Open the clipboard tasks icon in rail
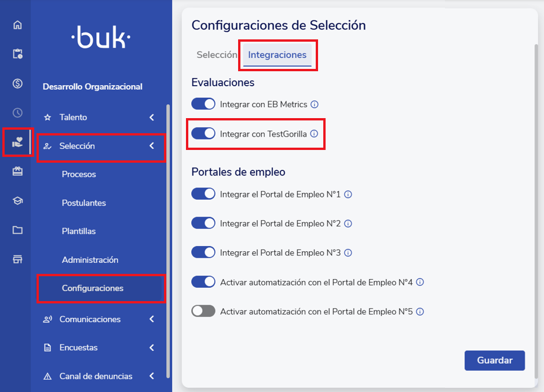The width and height of the screenshot is (544, 392). coord(17,54)
